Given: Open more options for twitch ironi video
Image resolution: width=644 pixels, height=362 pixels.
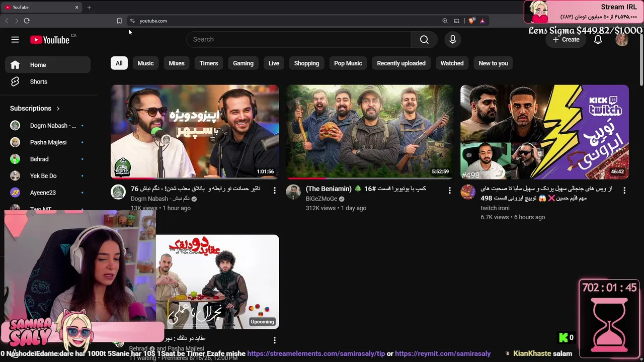Looking at the screenshot, I should [x=624, y=190].
